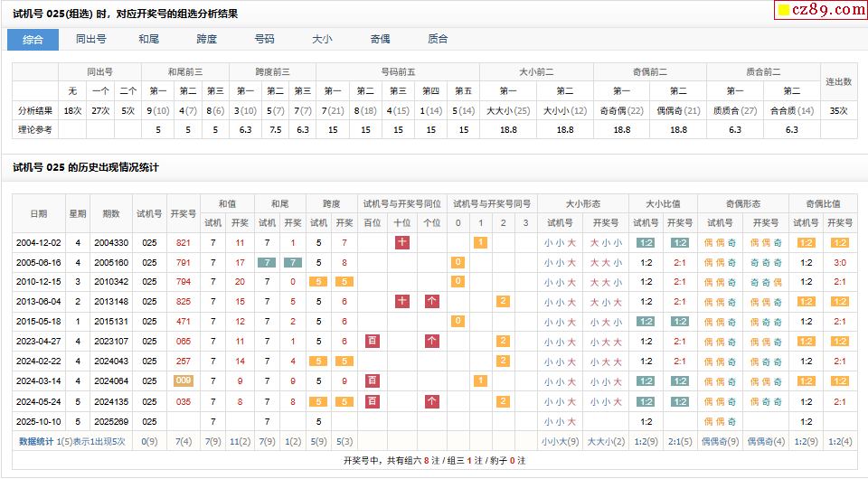
Task: Click the highlighted 009 draw number badge
Action: 184,381
